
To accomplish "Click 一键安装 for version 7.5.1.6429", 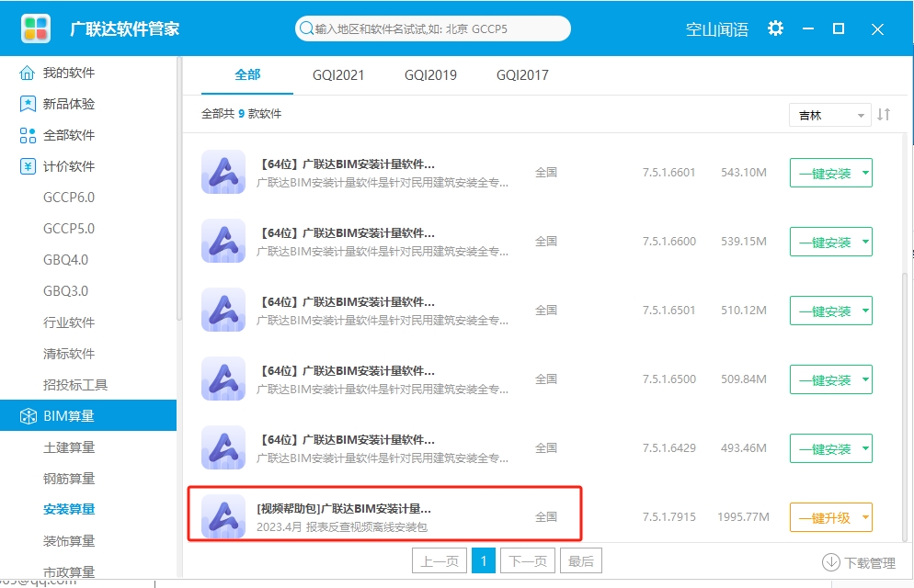I will (x=825, y=448).
